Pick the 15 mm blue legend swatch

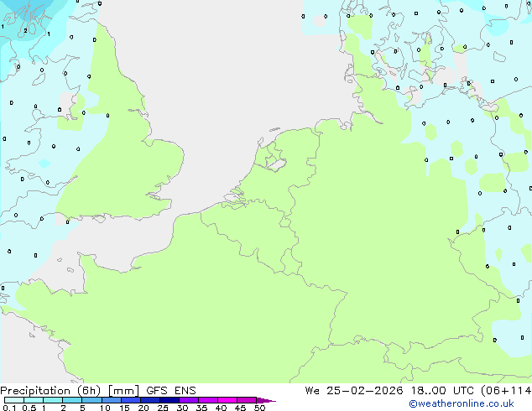click(x=130, y=400)
